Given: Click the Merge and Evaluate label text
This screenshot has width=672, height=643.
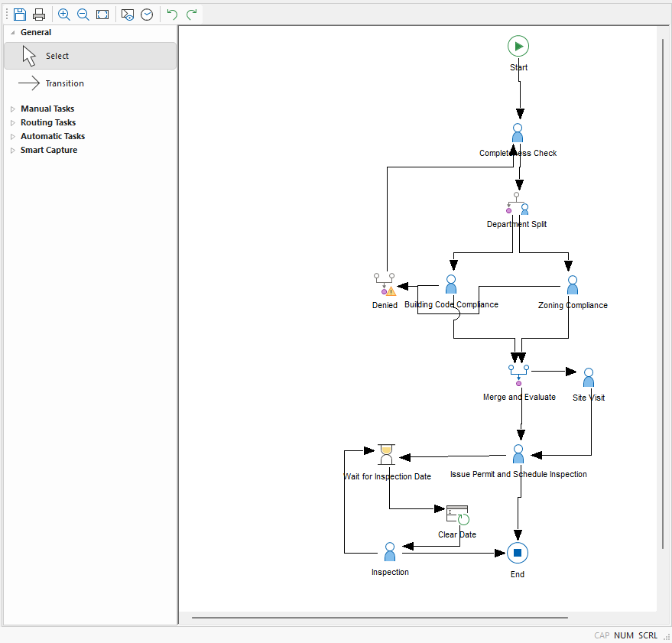Looking at the screenshot, I should 519,397.
